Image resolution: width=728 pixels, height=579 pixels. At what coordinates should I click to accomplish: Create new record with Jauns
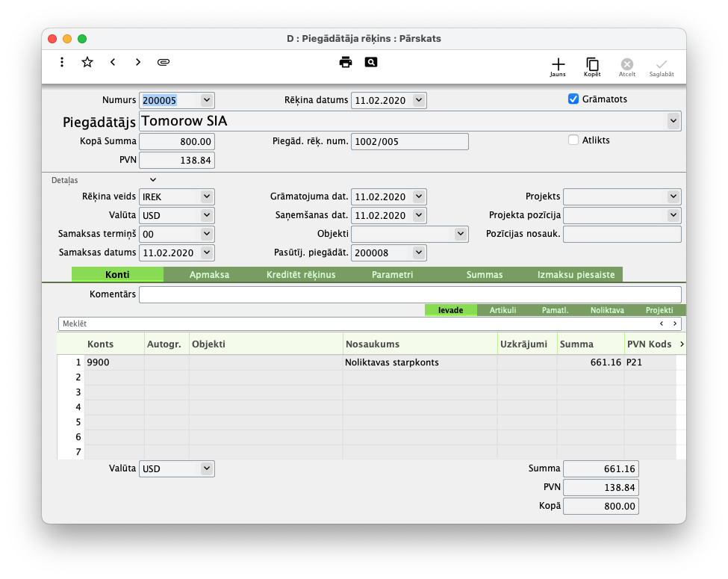click(558, 67)
